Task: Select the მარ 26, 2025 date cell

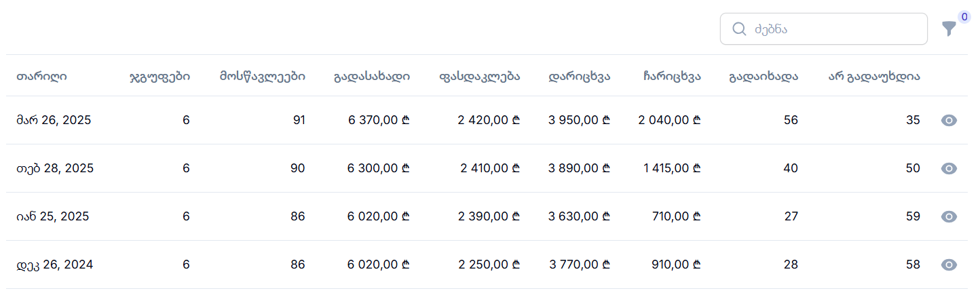Action: pyautogui.click(x=54, y=120)
